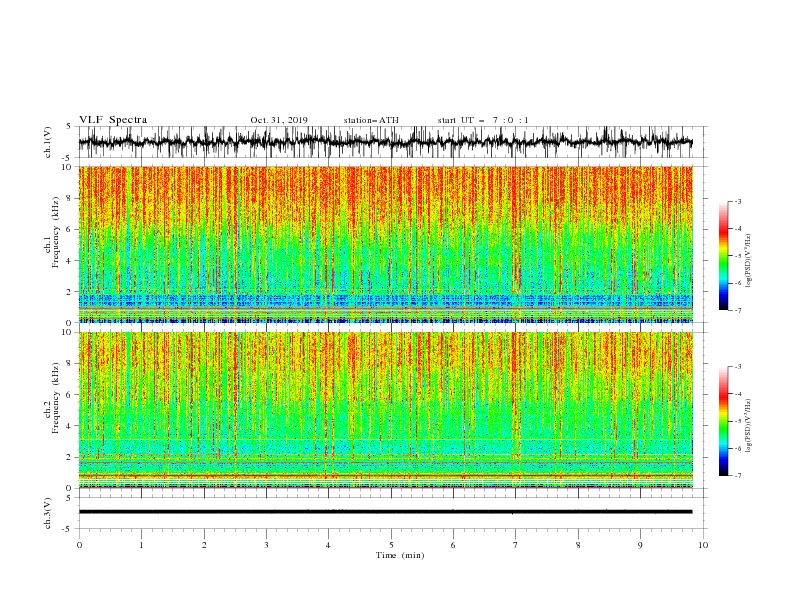Click the ch.1 "log(PSD)(V²/Hz)" colorbar label

tap(749, 261)
